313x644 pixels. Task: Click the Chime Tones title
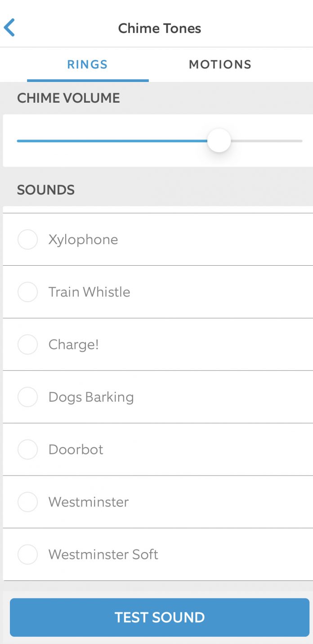pos(160,28)
